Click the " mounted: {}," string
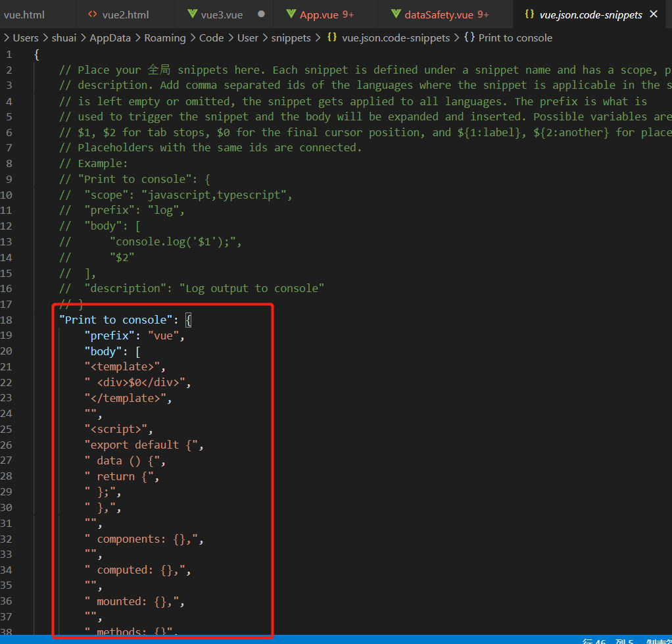Viewport: 672px width, 644px height. pyautogui.click(x=131, y=601)
